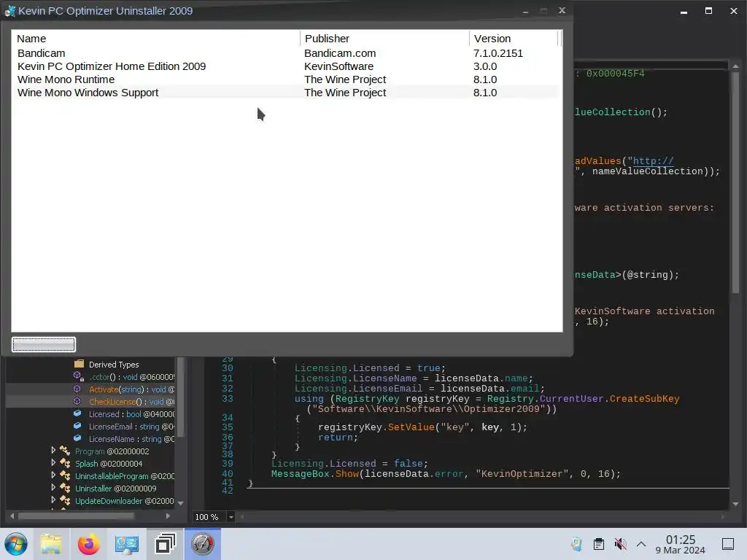Select the Wine Mono Windows Support entry

click(x=286, y=93)
